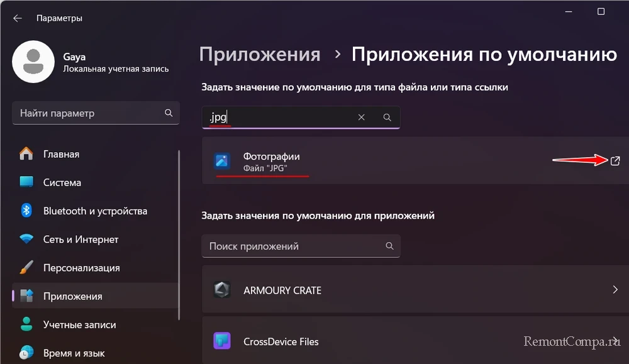The width and height of the screenshot is (629, 364).
Task: Open Персонализация category
Action: click(x=96, y=268)
